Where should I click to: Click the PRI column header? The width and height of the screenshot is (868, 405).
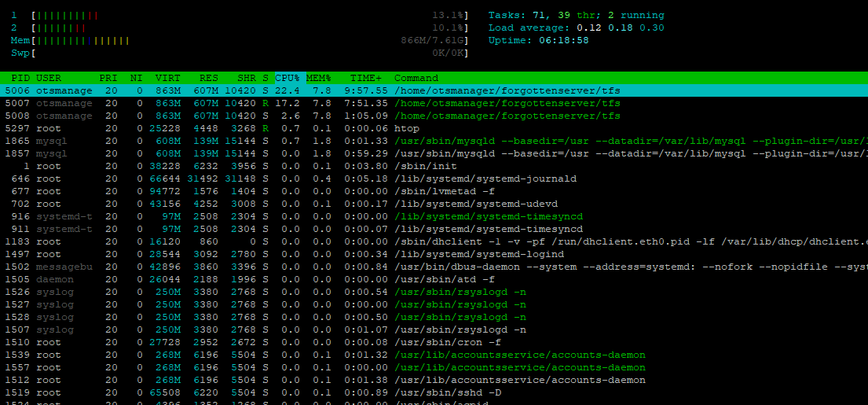click(108, 78)
